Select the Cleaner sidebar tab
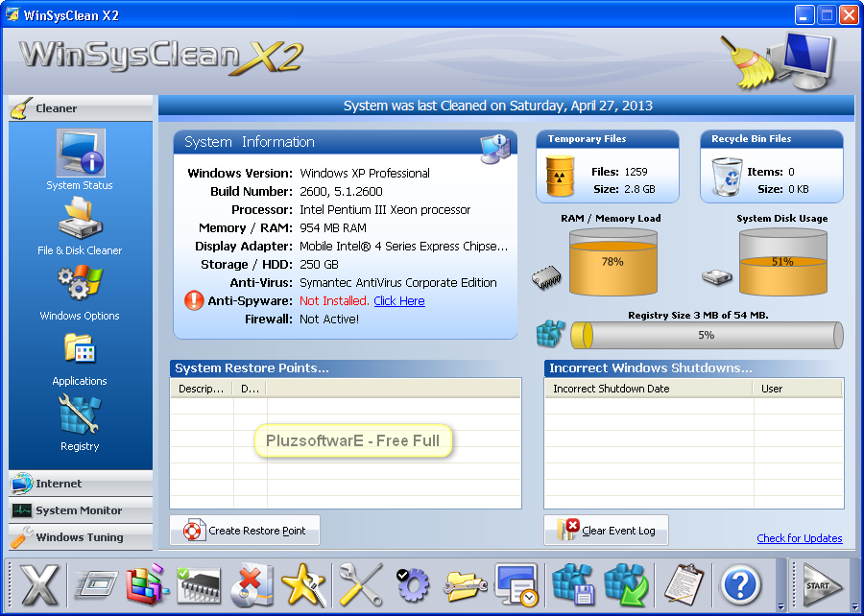This screenshot has height=616, width=864. coord(81,108)
